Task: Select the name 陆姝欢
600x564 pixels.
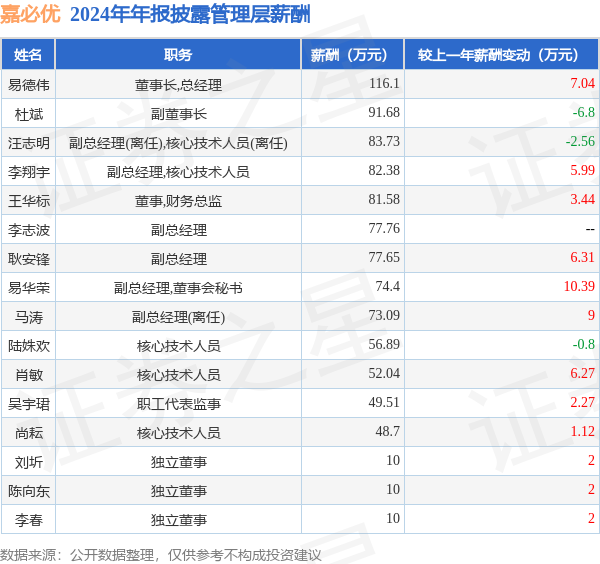Action: tap(29, 346)
